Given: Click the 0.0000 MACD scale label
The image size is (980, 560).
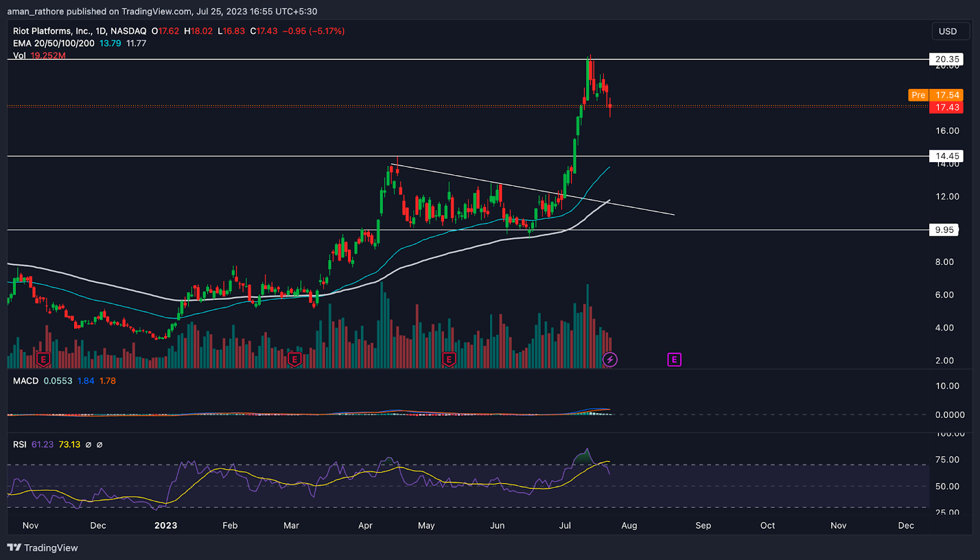Looking at the screenshot, I should (950, 414).
